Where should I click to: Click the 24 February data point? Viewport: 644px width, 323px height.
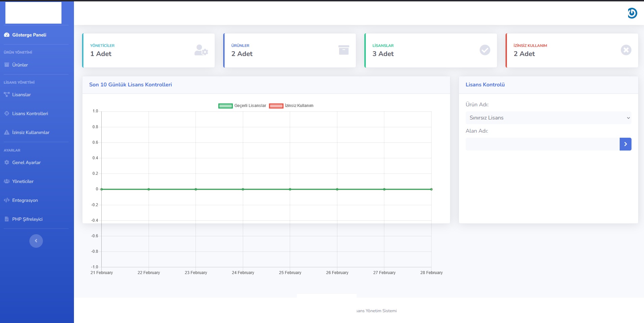pos(243,189)
